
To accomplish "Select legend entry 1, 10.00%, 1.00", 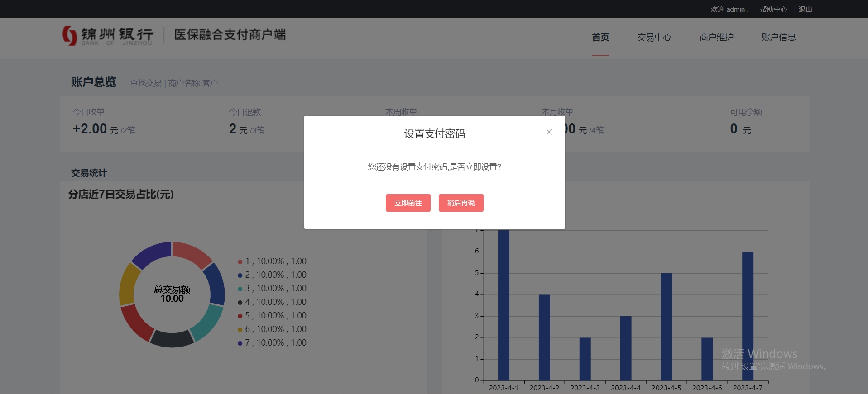I will (272, 261).
